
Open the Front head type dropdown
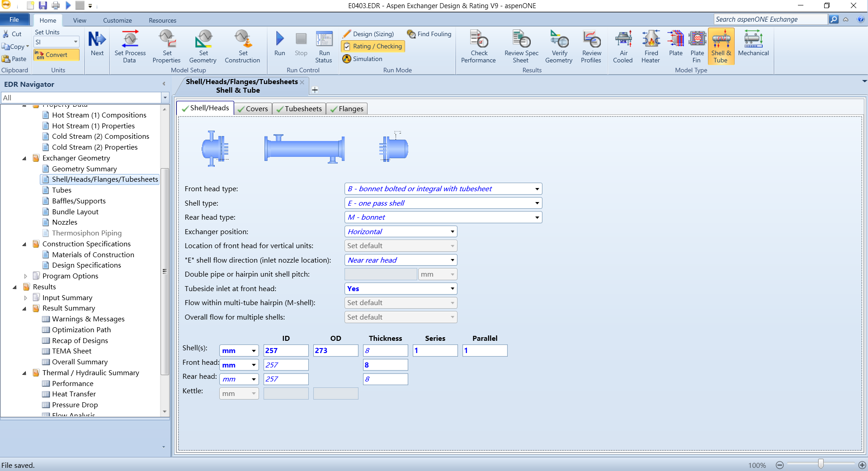click(537, 189)
